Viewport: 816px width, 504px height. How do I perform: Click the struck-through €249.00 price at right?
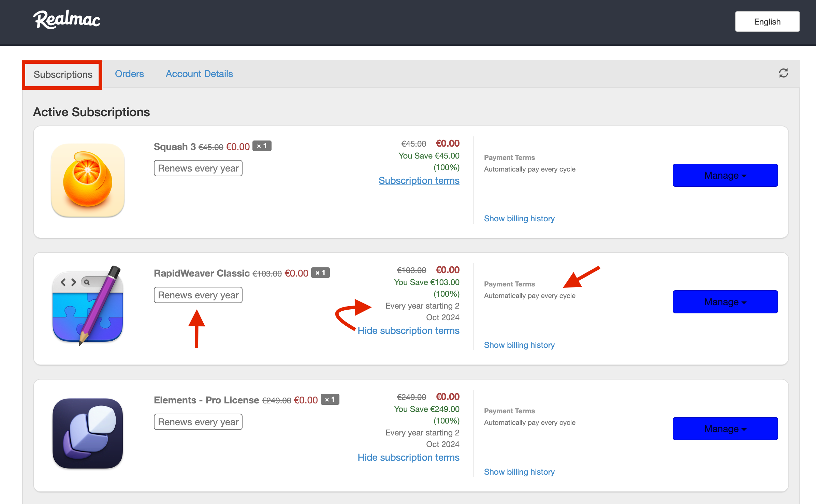(411, 397)
